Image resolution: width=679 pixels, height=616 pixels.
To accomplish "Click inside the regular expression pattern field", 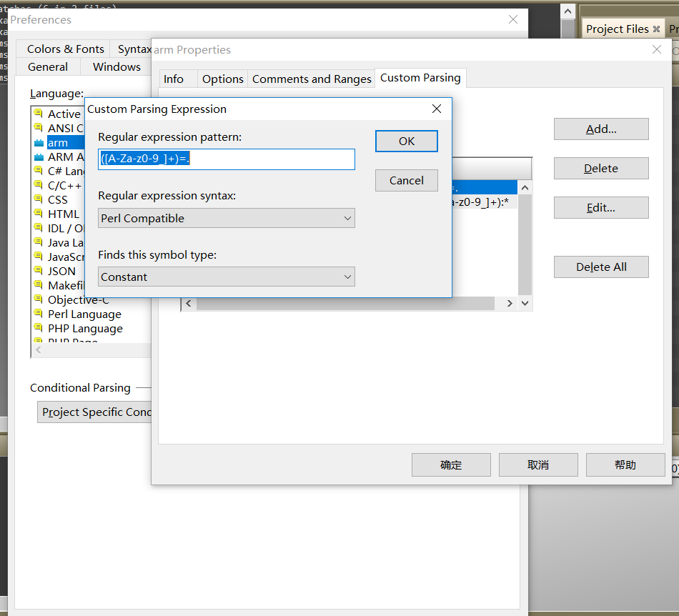I will (x=226, y=159).
